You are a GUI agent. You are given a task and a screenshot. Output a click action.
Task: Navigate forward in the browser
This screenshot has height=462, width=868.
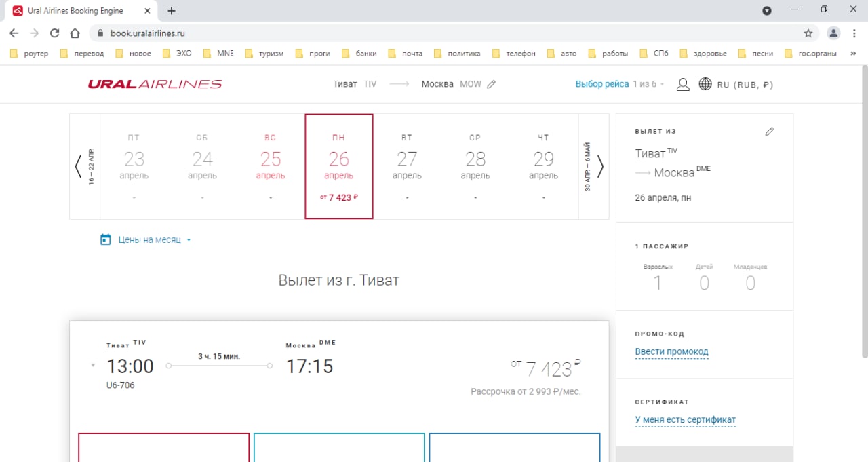click(x=35, y=33)
